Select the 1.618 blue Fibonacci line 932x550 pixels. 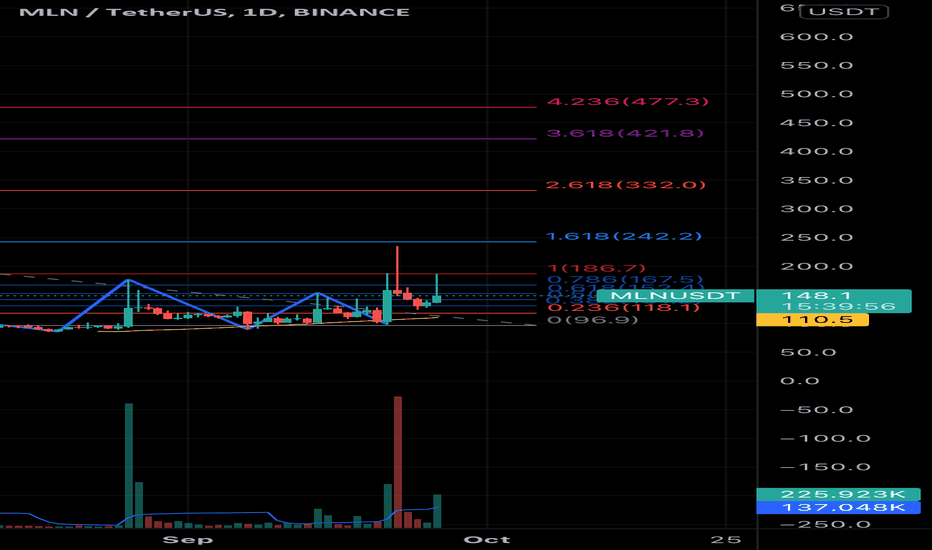(x=267, y=241)
